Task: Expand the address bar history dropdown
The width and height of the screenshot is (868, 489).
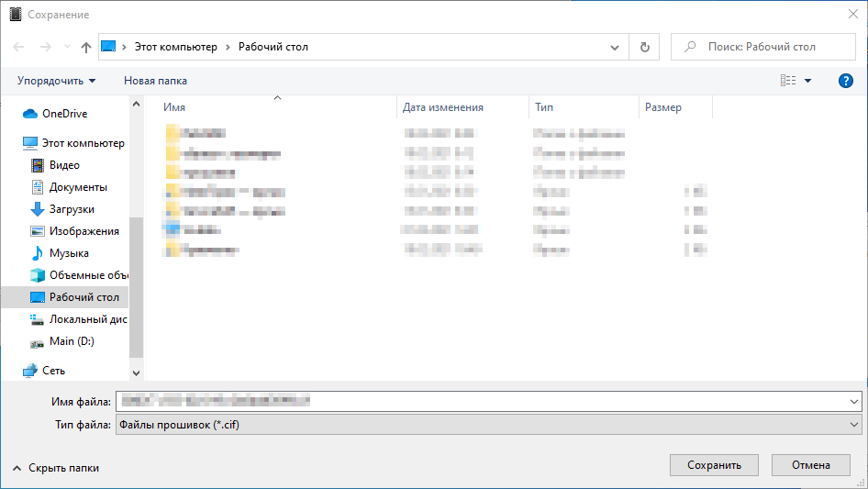Action: tap(615, 47)
